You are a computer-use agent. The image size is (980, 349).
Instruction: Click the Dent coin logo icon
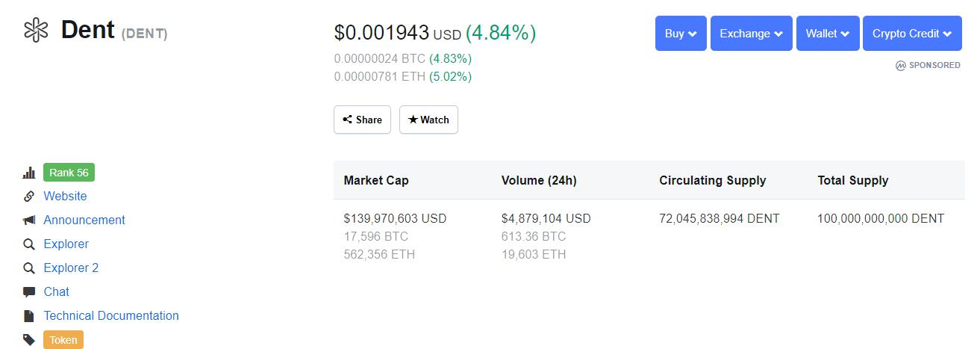[36, 31]
